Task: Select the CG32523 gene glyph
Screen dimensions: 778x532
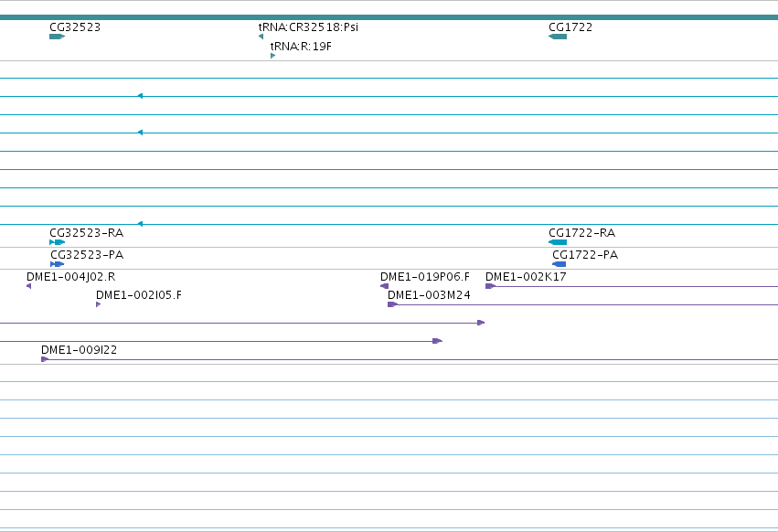Action: click(x=57, y=37)
